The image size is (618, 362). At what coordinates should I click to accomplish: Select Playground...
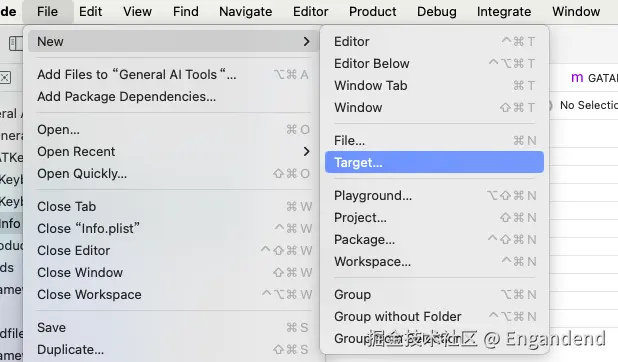pyautogui.click(x=434, y=196)
